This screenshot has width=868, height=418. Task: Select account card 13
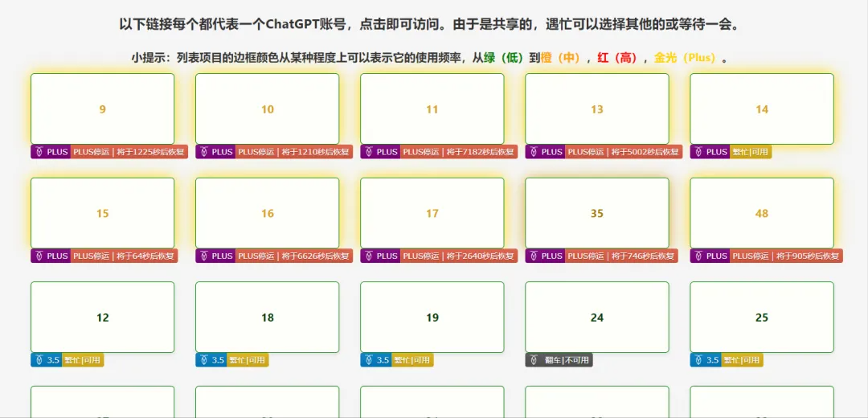[596, 109]
